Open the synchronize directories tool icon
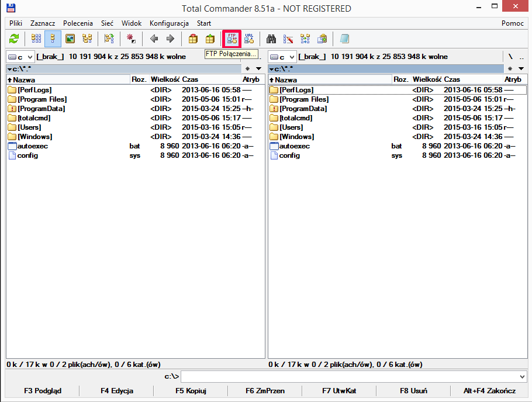 point(305,39)
